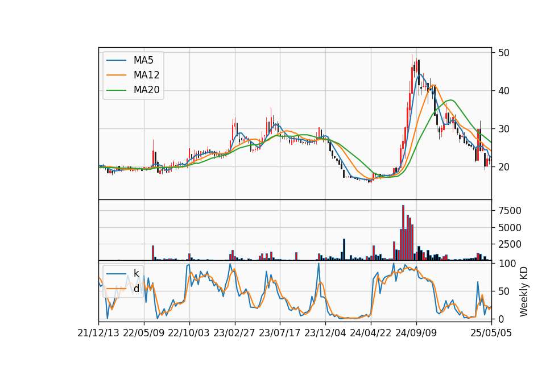Click the 24/09/09 date axis label
Screen dimensions: 546x392
coord(416,333)
